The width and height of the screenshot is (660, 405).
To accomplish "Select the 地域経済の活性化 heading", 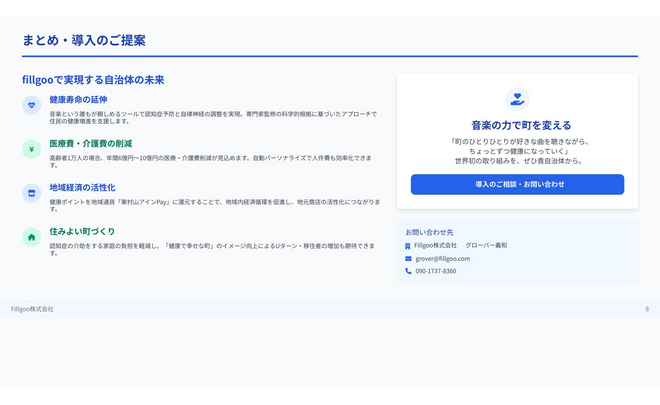I will (82, 188).
